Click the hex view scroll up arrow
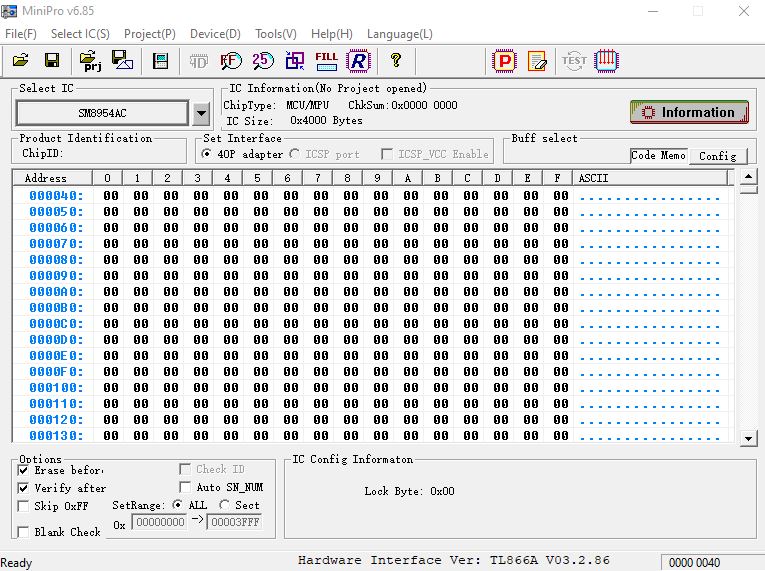 [x=748, y=176]
